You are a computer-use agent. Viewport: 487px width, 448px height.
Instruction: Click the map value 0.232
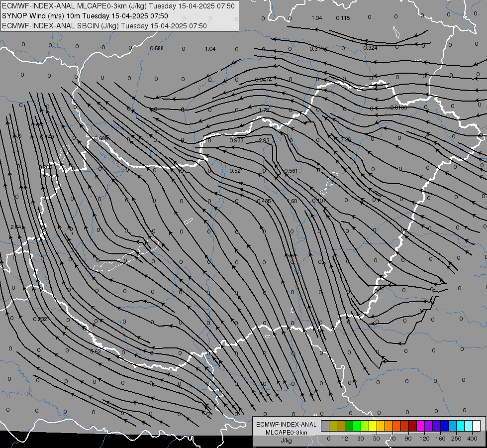40,319
